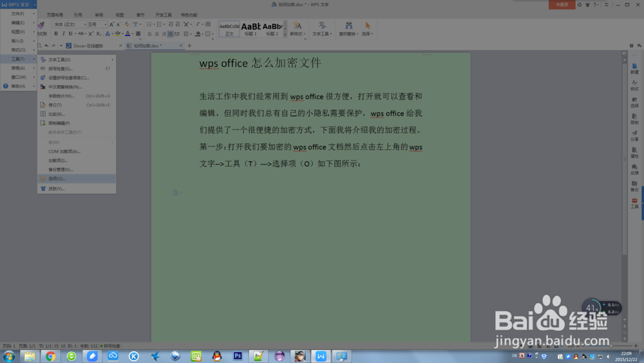The image size is (644, 363).
Task: Apply the 标题 2 heading style
Action: click(x=272, y=29)
